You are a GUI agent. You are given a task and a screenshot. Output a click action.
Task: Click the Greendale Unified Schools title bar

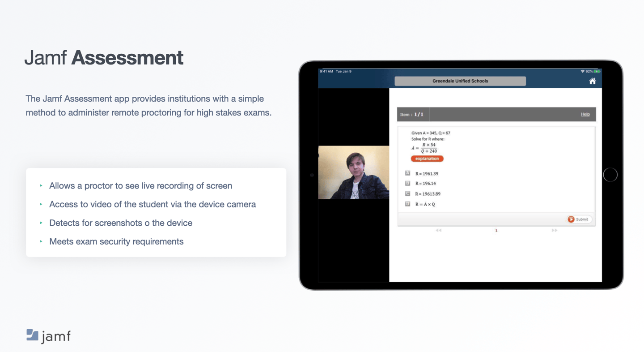(460, 81)
